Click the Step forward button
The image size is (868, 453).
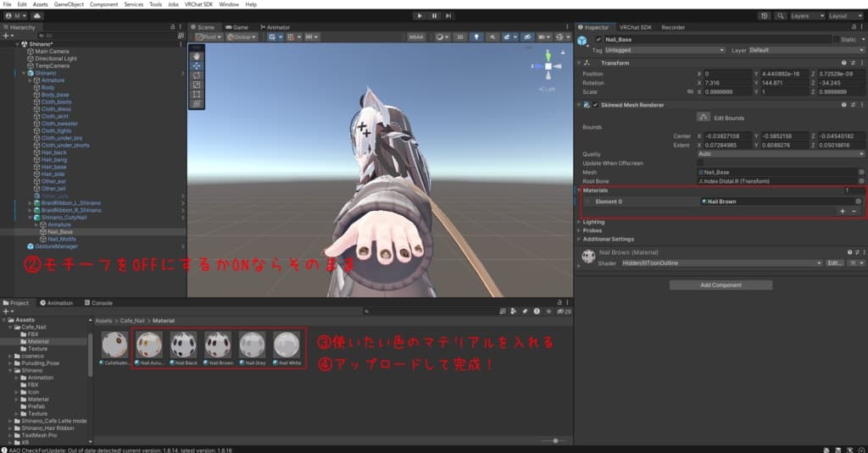click(x=448, y=16)
